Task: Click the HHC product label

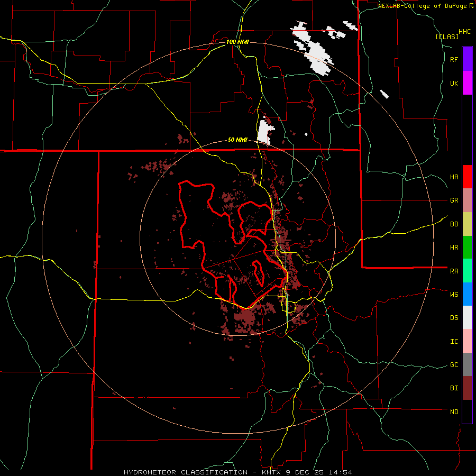Action: coord(464,32)
